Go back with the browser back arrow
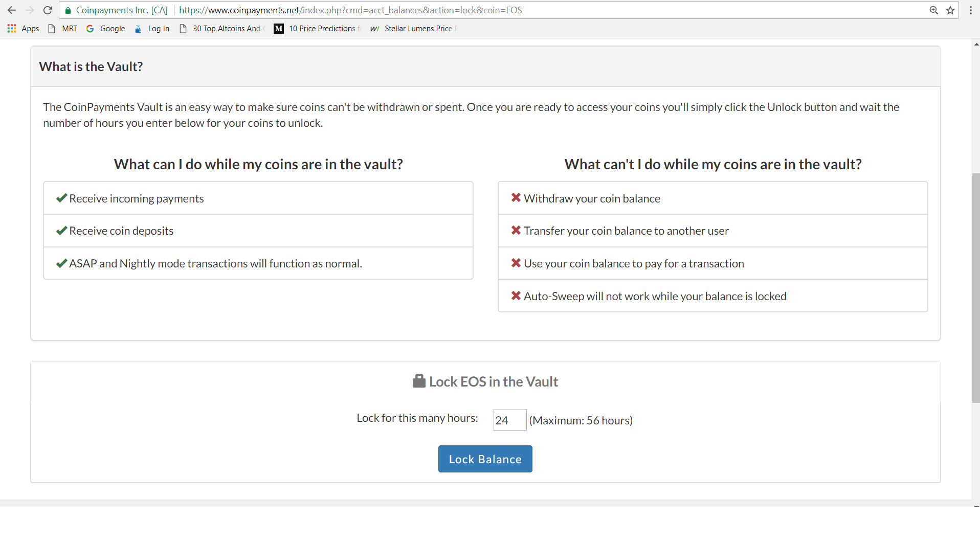 point(12,10)
